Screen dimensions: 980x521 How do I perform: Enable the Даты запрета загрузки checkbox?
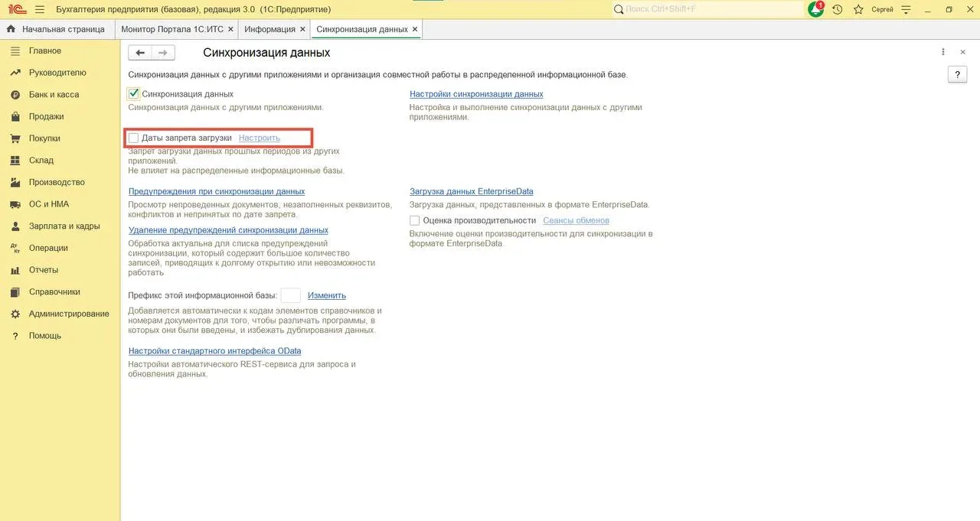pyautogui.click(x=134, y=138)
